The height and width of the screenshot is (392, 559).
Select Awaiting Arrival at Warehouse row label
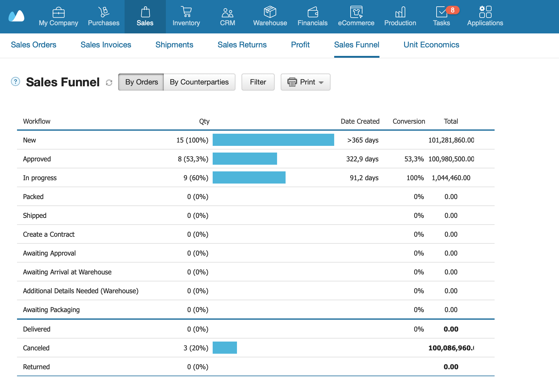pos(67,272)
